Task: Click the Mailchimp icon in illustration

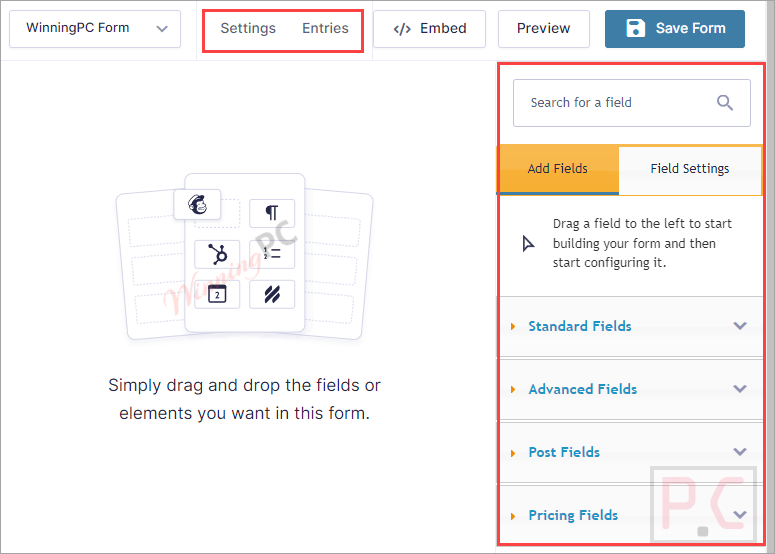Action: tap(197, 204)
